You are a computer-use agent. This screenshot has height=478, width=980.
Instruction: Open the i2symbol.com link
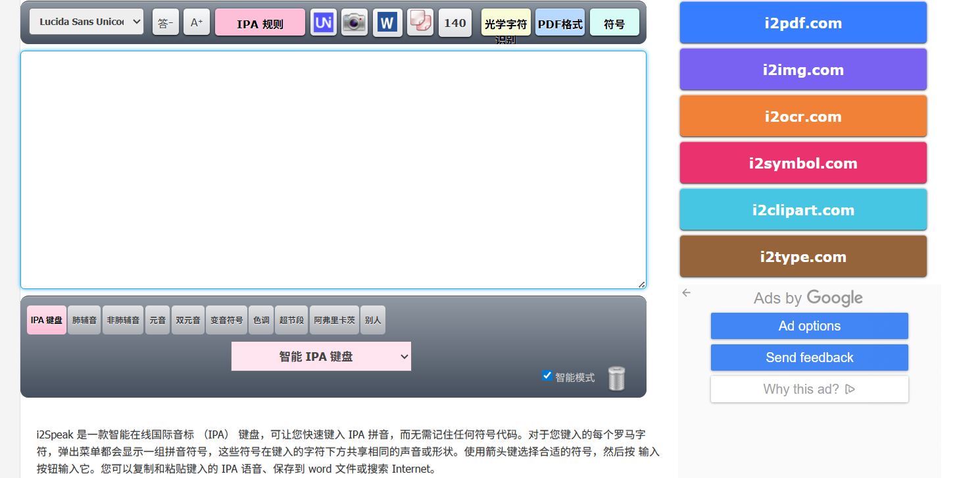803,163
